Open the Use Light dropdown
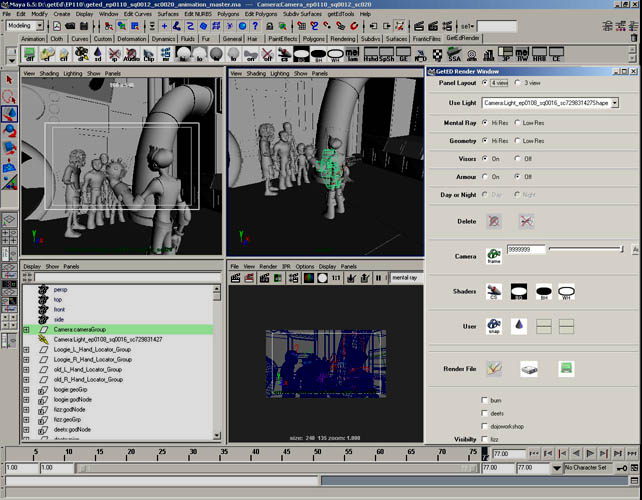The image size is (642, 500). pyautogui.click(x=614, y=102)
